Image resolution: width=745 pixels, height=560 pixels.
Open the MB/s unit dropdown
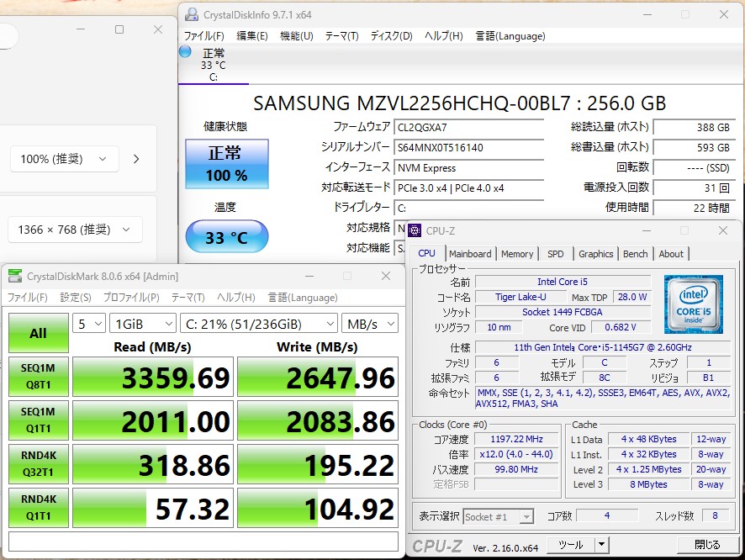pos(370,324)
